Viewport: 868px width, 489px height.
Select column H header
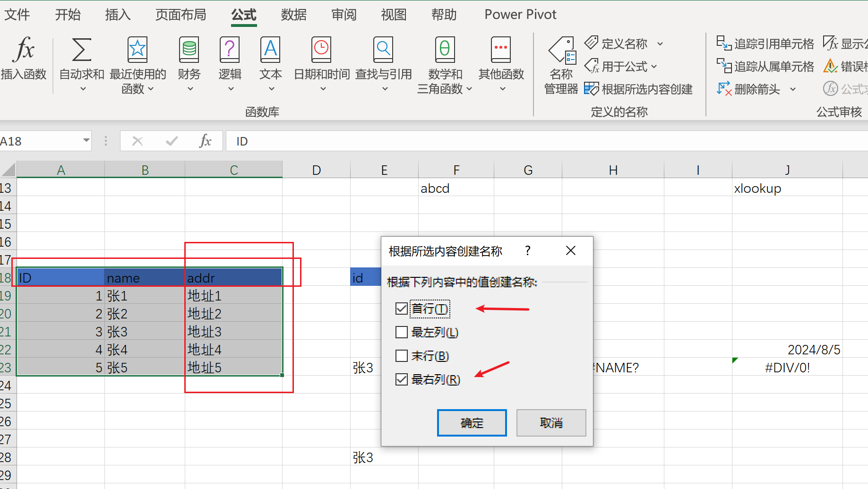613,170
